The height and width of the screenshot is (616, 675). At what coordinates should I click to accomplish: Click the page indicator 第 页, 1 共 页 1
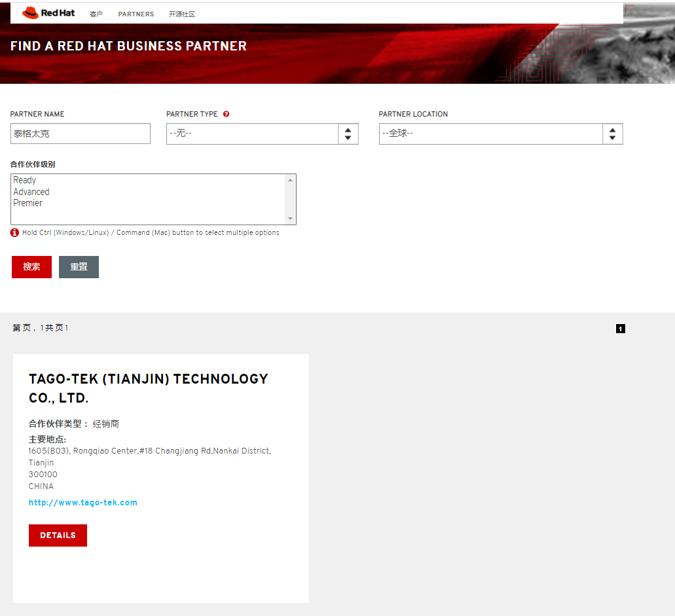[40, 327]
